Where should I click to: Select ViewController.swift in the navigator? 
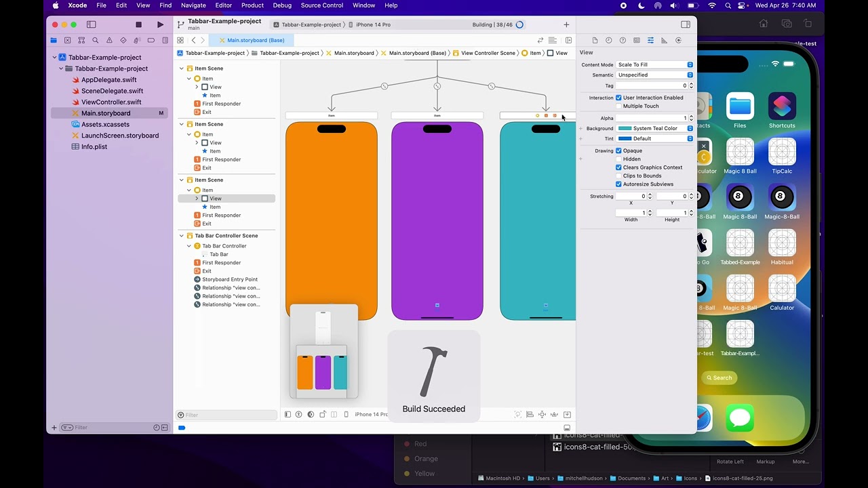pos(111,102)
